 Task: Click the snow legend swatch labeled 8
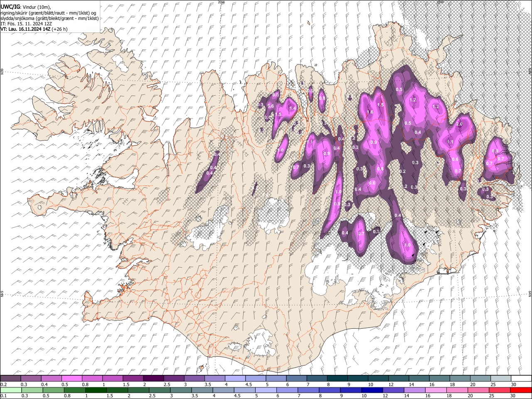[337, 378]
